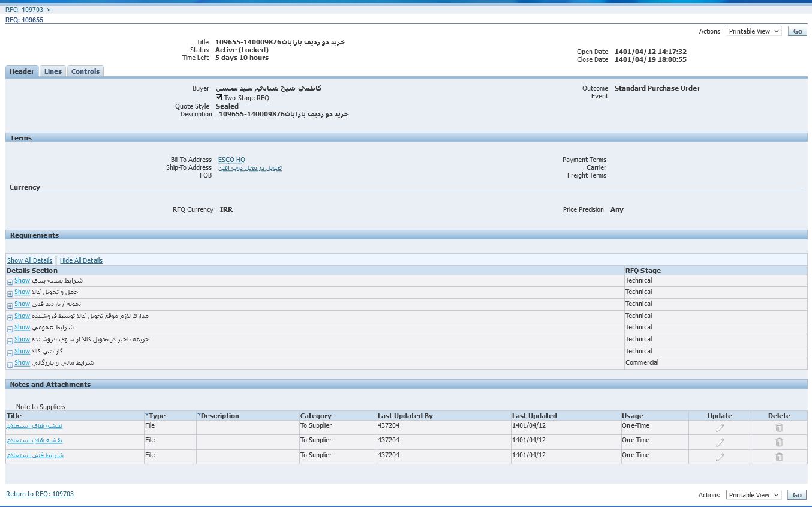
Task: Click the Sealed quote style value
Action: (227, 106)
